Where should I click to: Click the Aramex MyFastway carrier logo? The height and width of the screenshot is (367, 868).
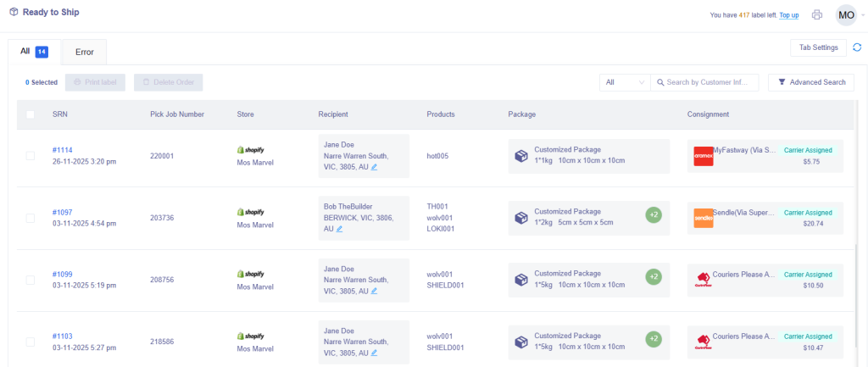pos(703,156)
